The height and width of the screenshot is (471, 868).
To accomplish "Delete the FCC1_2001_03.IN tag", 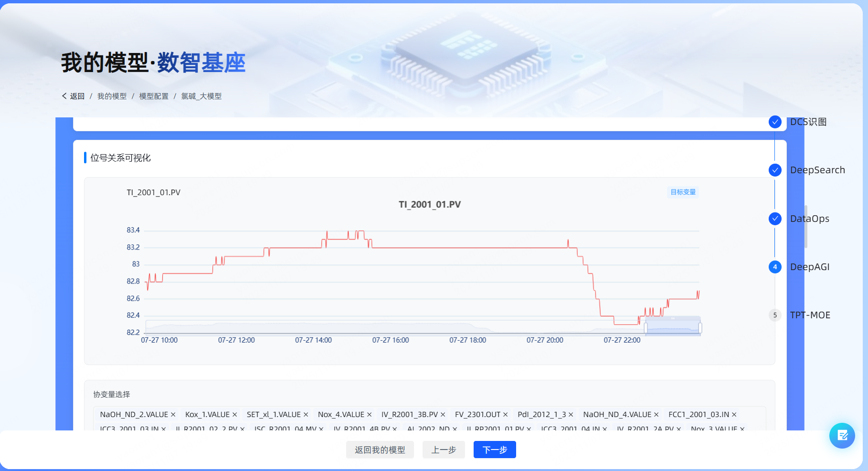I will point(734,415).
